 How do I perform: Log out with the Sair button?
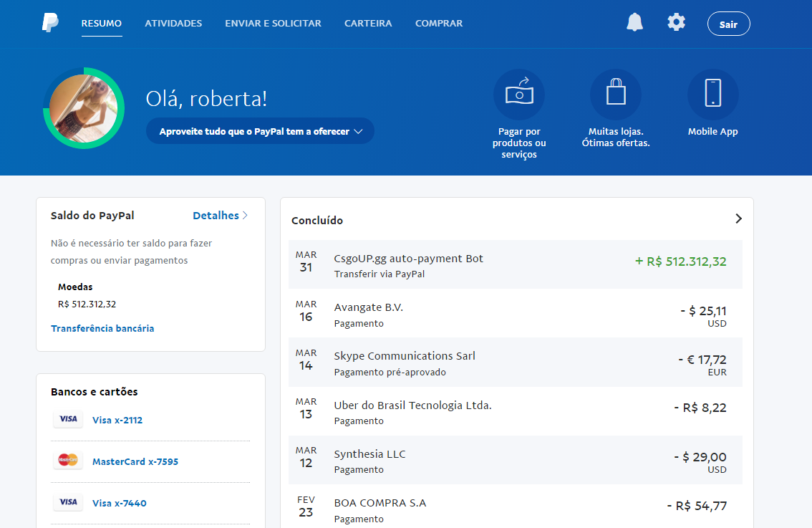coord(729,24)
